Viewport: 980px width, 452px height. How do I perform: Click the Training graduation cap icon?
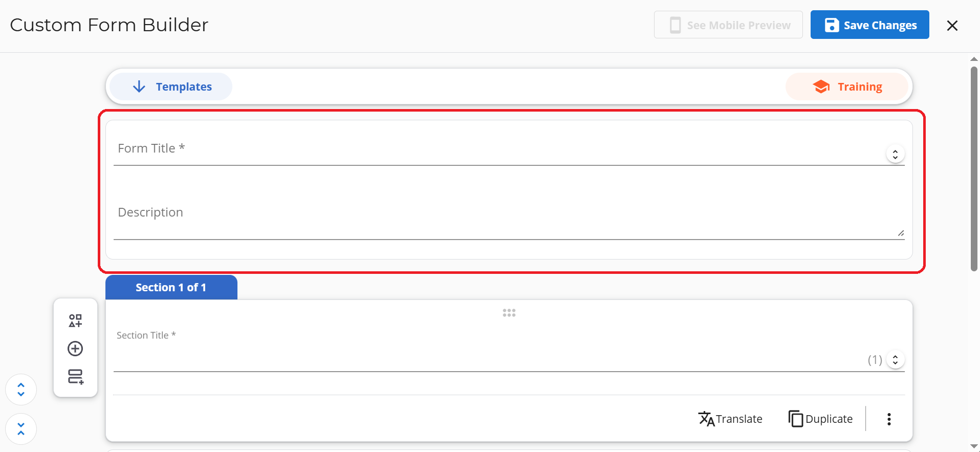821,87
